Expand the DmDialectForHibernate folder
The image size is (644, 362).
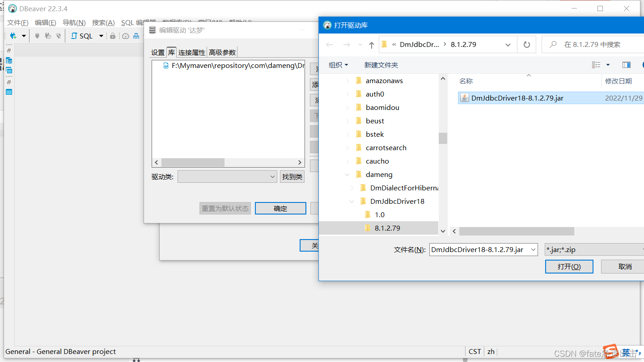point(352,188)
